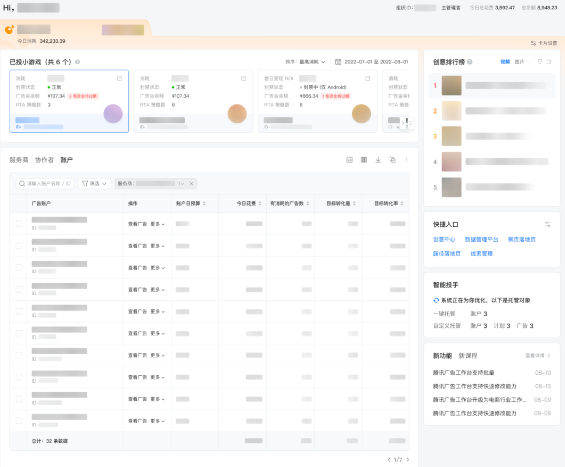The height and width of the screenshot is (467, 565).
Task: Click 查看广告 in the first account row
Action: click(137, 224)
